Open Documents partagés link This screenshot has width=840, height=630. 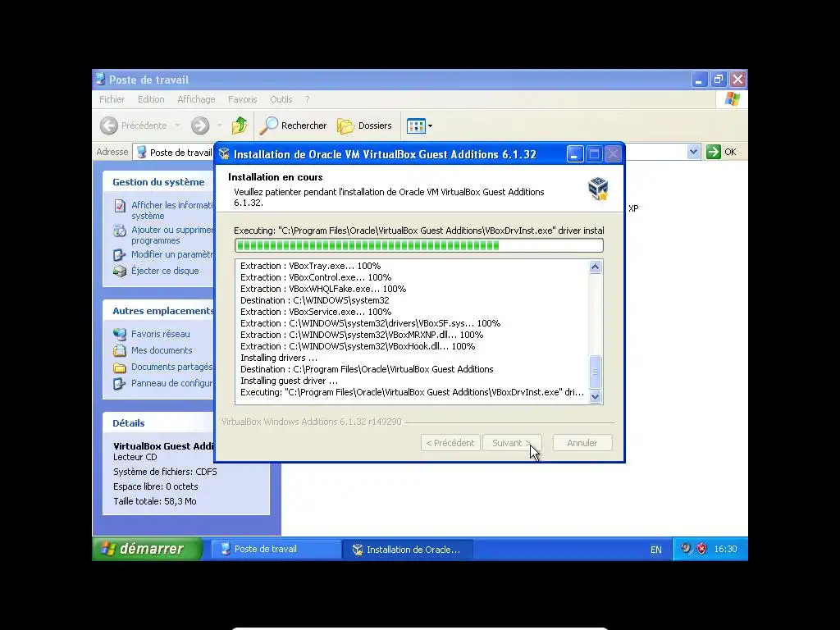[172, 367]
